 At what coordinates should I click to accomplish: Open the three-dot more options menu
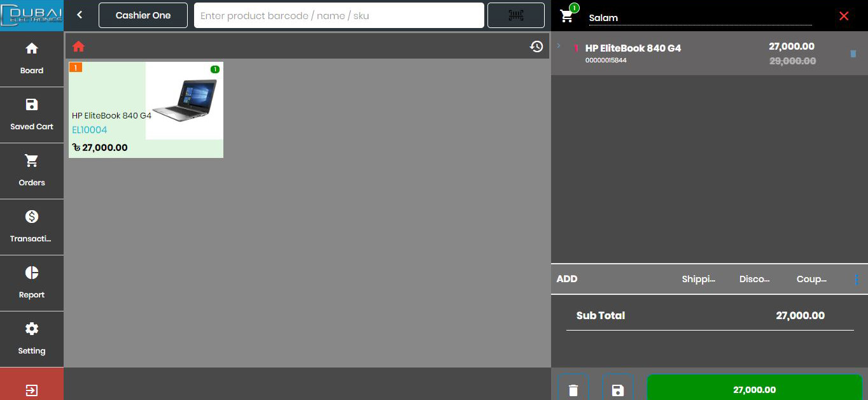(857, 279)
